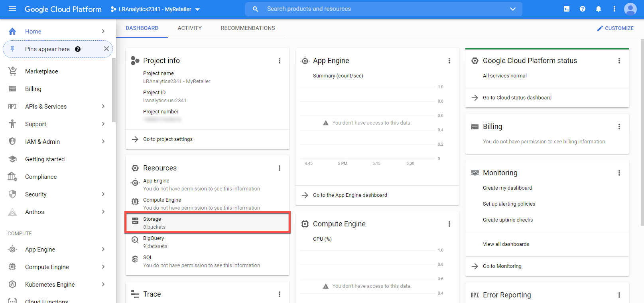The height and width of the screenshot is (303, 644).
Task: Open the Help question mark menu
Action: (x=583, y=9)
